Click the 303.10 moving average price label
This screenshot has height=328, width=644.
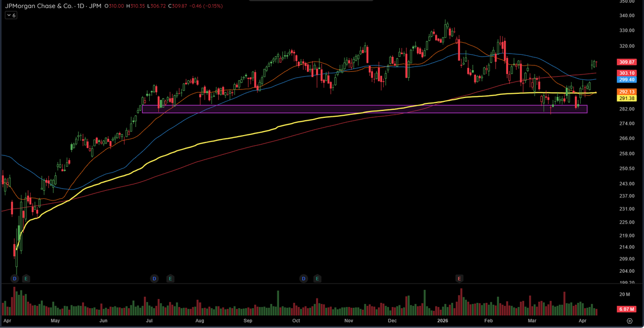(626, 73)
